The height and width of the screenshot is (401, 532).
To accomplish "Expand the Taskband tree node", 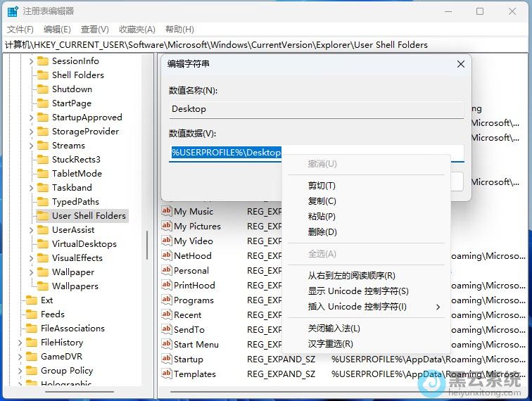I will pos(31,188).
